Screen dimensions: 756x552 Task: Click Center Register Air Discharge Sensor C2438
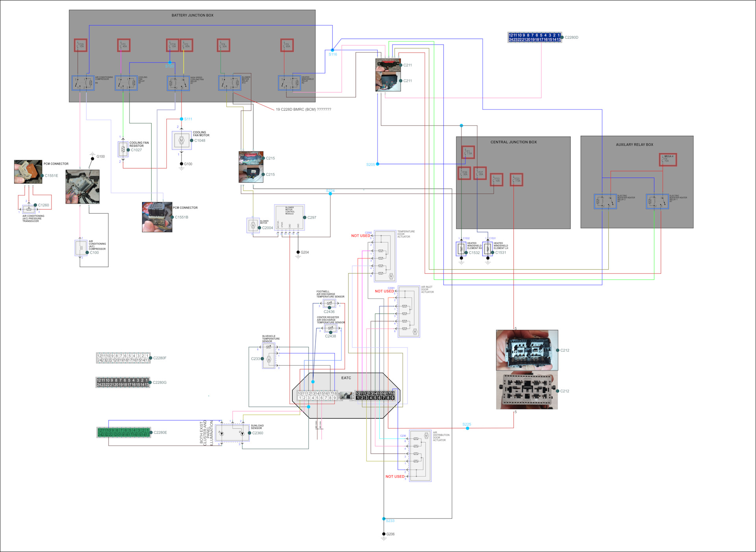331,328
